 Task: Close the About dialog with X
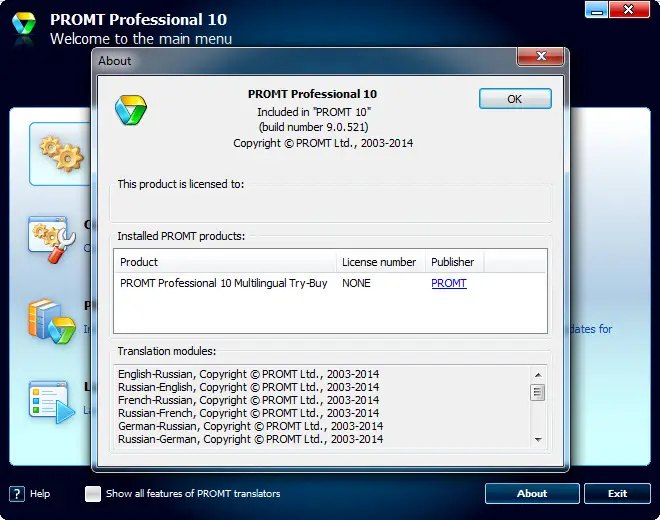click(x=540, y=56)
